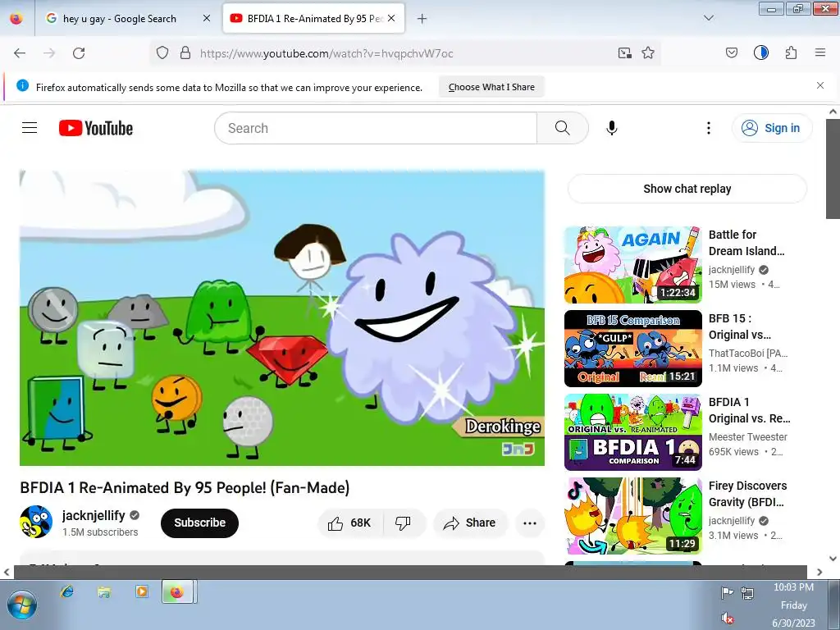Open Windows Explorer from taskbar
The height and width of the screenshot is (630, 840).
point(104,591)
